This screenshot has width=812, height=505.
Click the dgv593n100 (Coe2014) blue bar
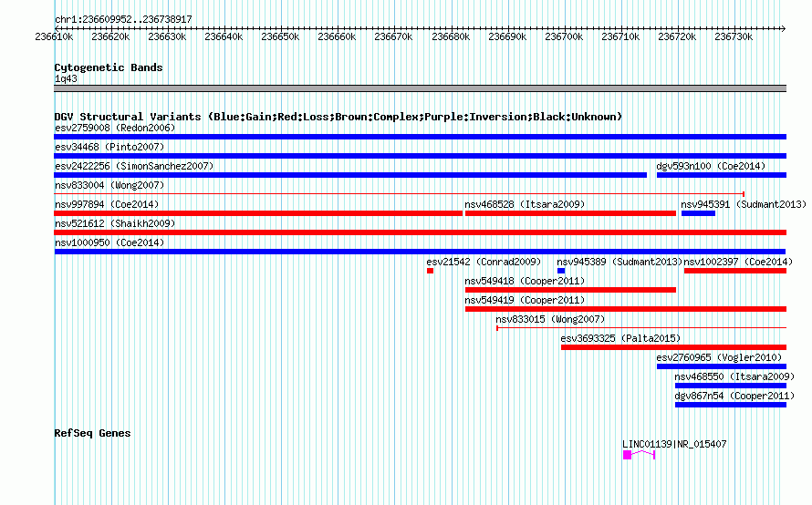click(x=722, y=175)
